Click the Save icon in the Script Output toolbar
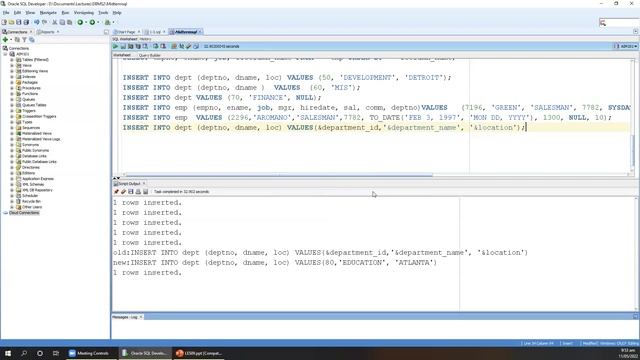The height and width of the screenshot is (360, 640). pos(131,191)
